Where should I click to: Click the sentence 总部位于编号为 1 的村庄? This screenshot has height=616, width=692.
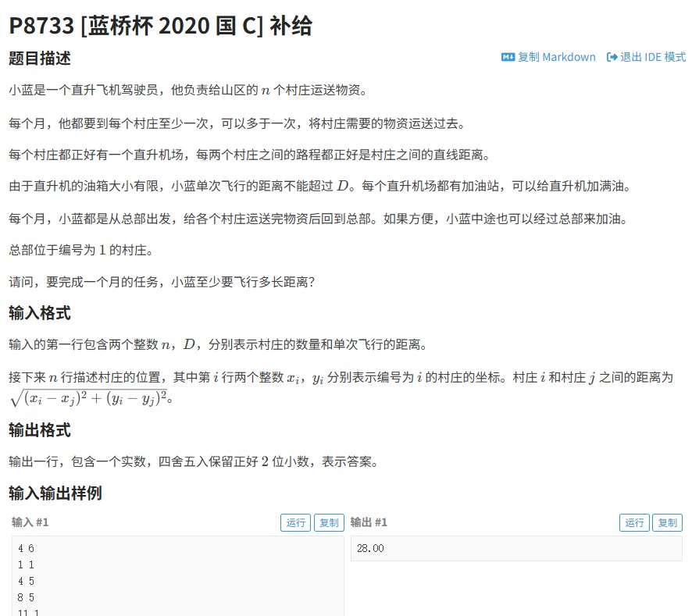80,250
